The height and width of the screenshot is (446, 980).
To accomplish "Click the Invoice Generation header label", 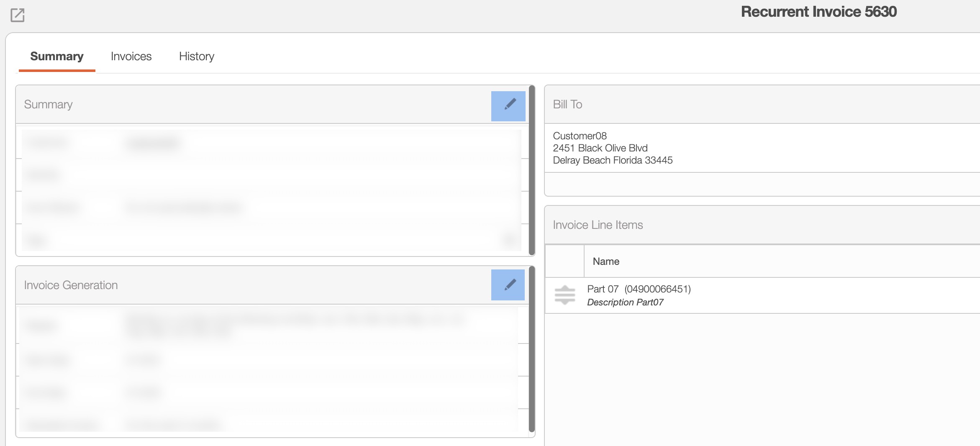I will (x=71, y=285).
